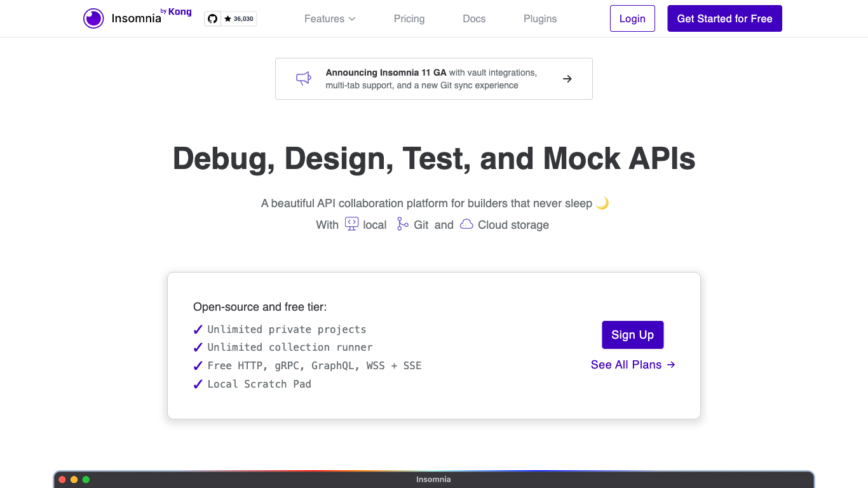Click 'Local Scratch Pad' text

click(259, 384)
